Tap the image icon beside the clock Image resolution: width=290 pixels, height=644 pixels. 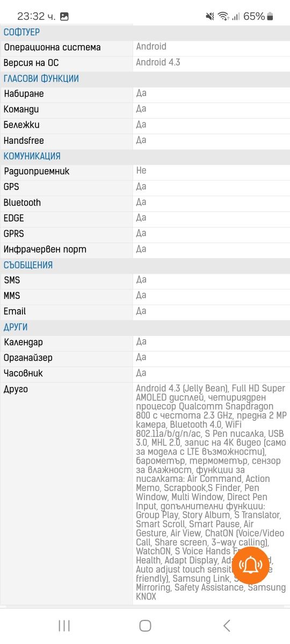[x=64, y=17]
